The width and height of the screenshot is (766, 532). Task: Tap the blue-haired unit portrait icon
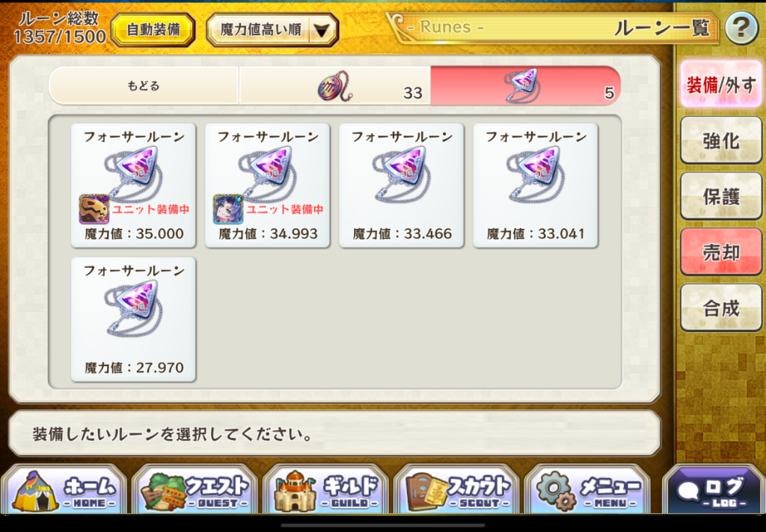click(227, 209)
